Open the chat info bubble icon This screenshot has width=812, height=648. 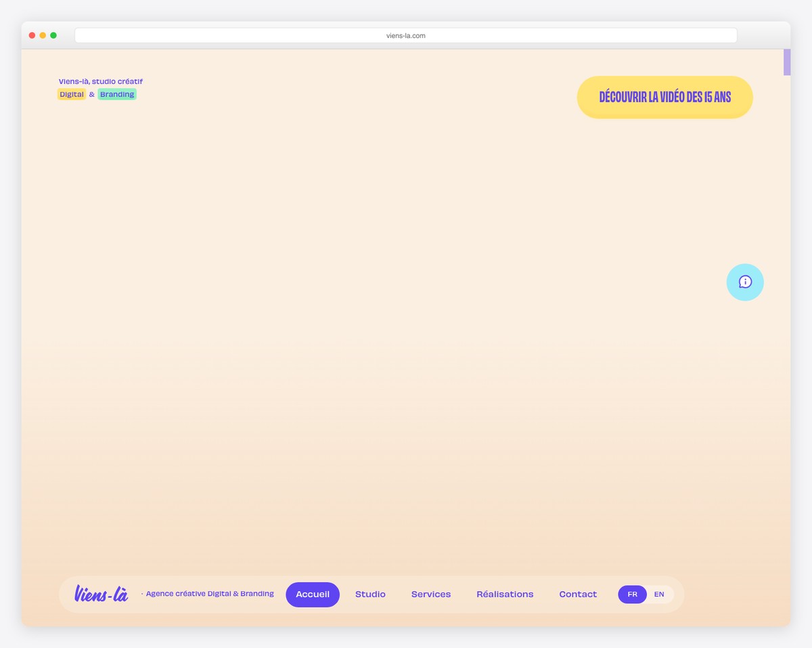pos(744,282)
